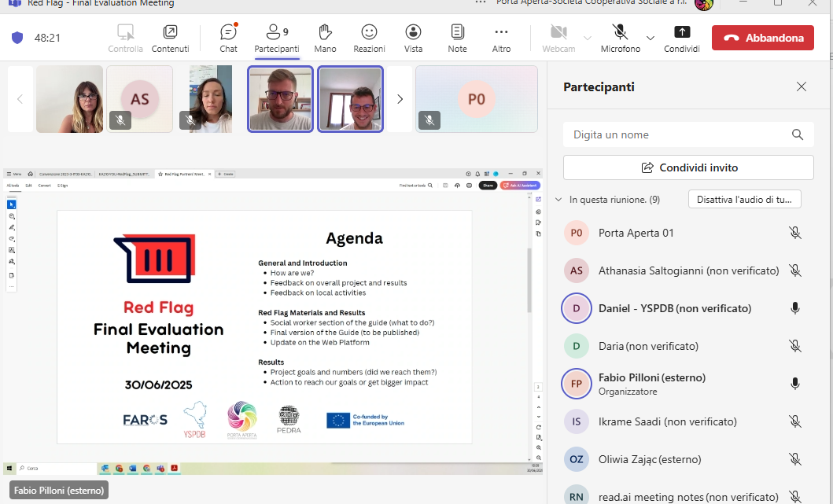
Task: Open meeting Note
Action: click(x=457, y=38)
